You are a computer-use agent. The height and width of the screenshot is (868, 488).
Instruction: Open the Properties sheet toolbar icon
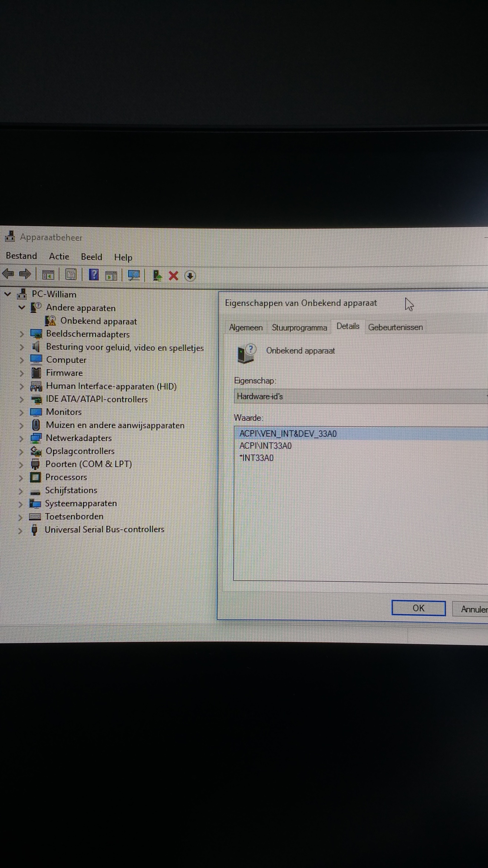click(x=71, y=275)
